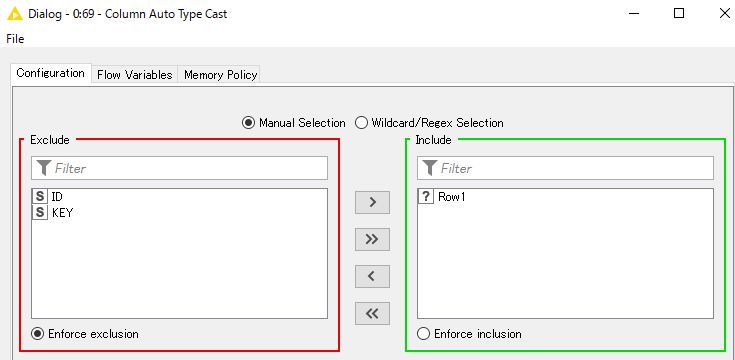The image size is (735, 360).
Task: Click the single left arrow remove button
Action: click(372, 276)
